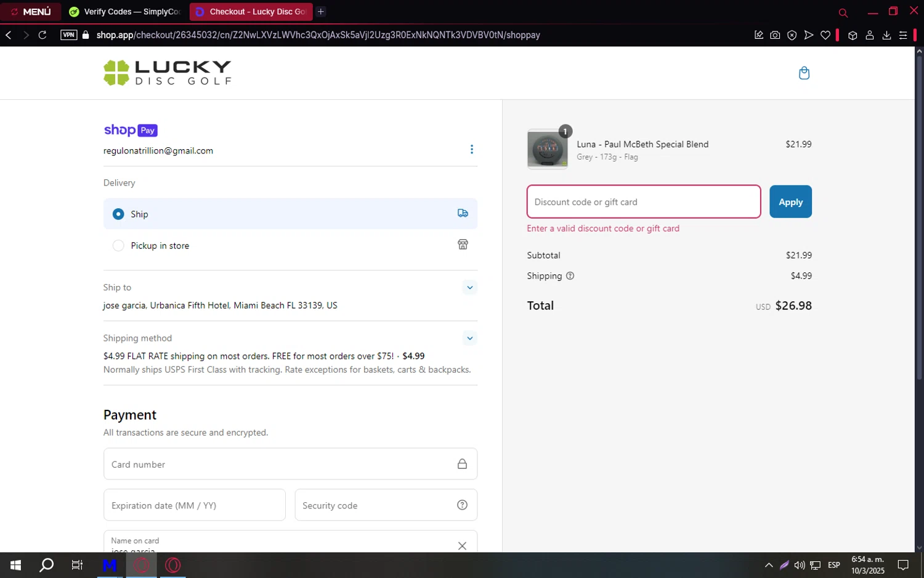Click the Expiration date (MM / YY) field
This screenshot has height=578, width=924.
pos(195,505)
